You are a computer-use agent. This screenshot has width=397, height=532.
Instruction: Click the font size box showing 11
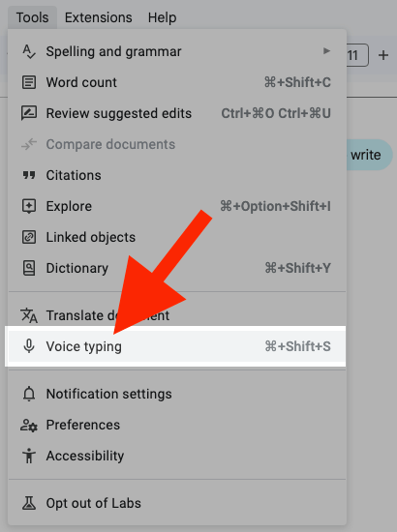[x=357, y=55]
